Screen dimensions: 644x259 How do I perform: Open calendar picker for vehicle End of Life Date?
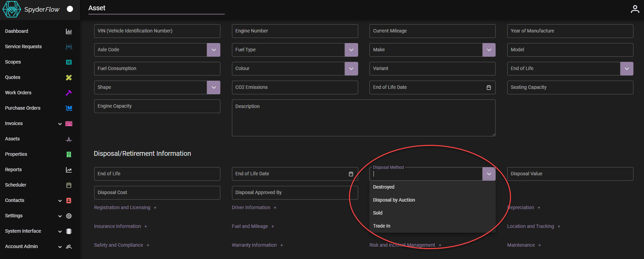[x=488, y=87]
